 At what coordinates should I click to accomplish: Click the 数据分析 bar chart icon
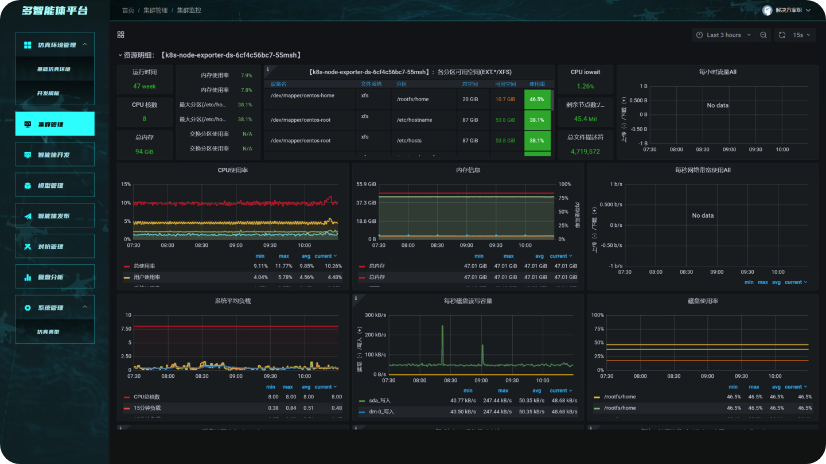click(27, 277)
